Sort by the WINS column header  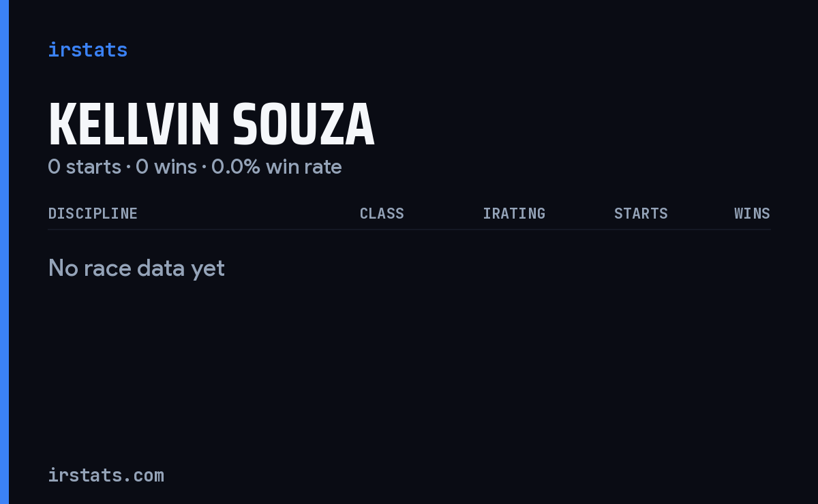(752, 214)
